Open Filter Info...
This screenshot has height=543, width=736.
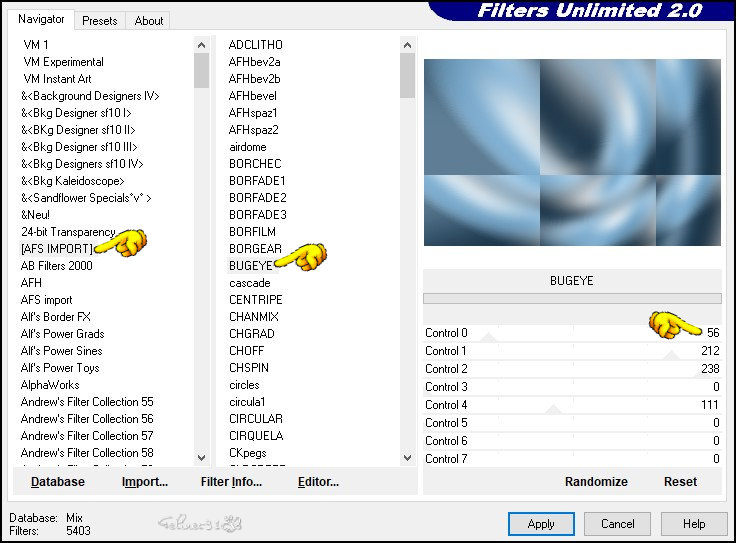pyautogui.click(x=231, y=482)
